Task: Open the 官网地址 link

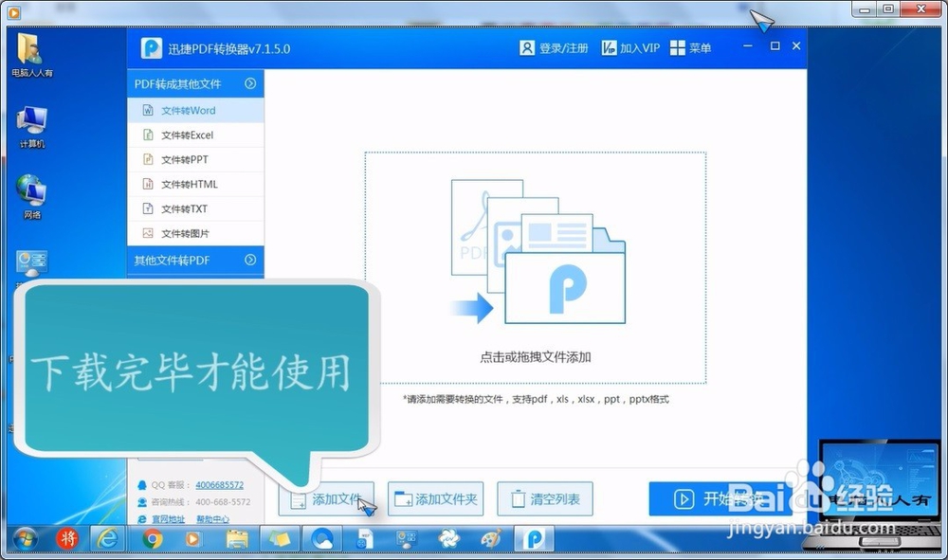Action: tap(168, 519)
